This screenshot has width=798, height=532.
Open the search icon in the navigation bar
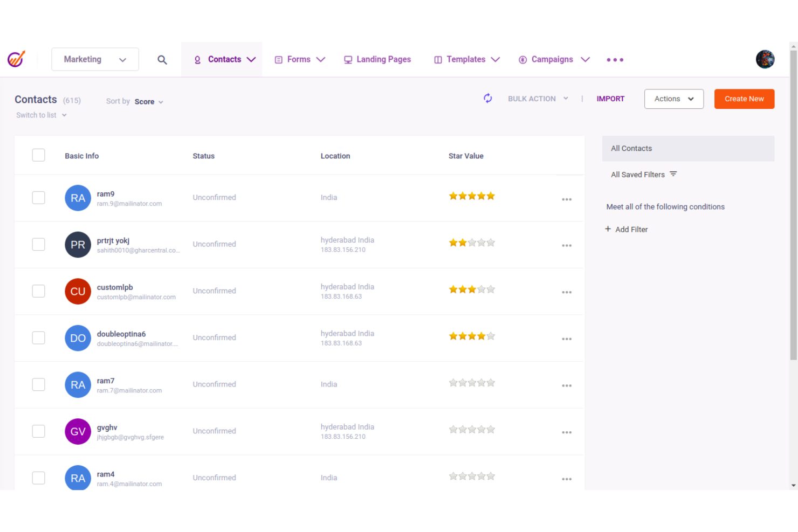pyautogui.click(x=162, y=59)
